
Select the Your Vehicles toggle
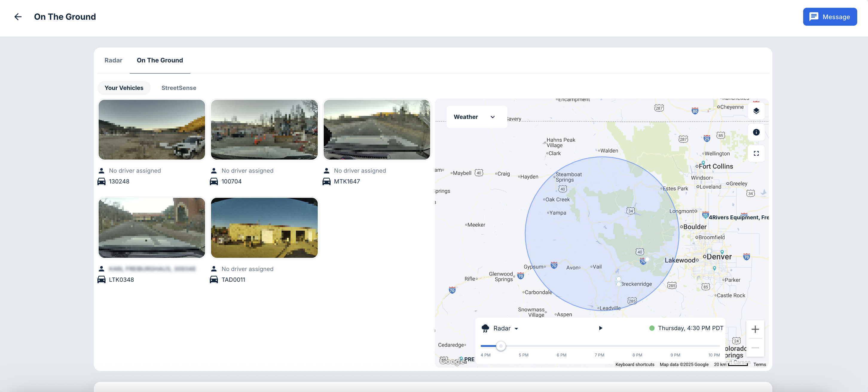click(124, 88)
